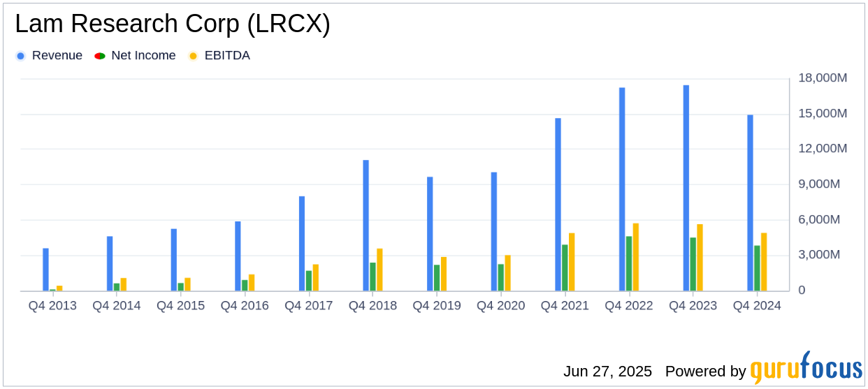
Task: Click the Q4 2013 x-axis label
Action: point(52,306)
